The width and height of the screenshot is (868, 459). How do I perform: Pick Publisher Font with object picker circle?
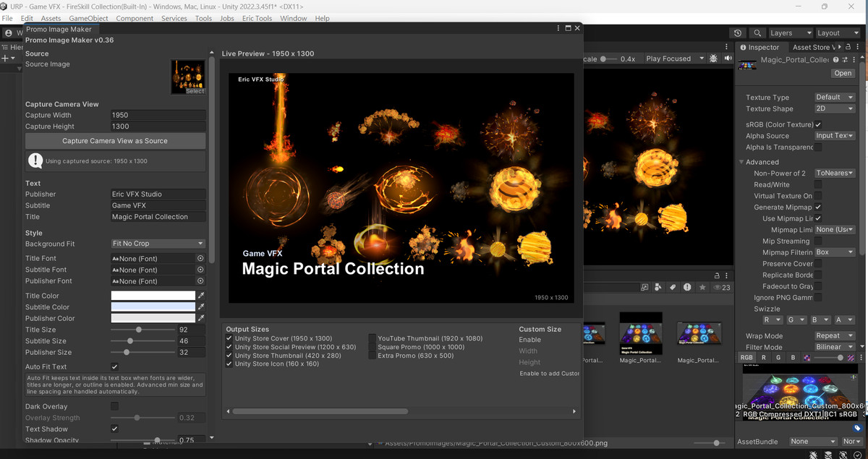click(200, 281)
